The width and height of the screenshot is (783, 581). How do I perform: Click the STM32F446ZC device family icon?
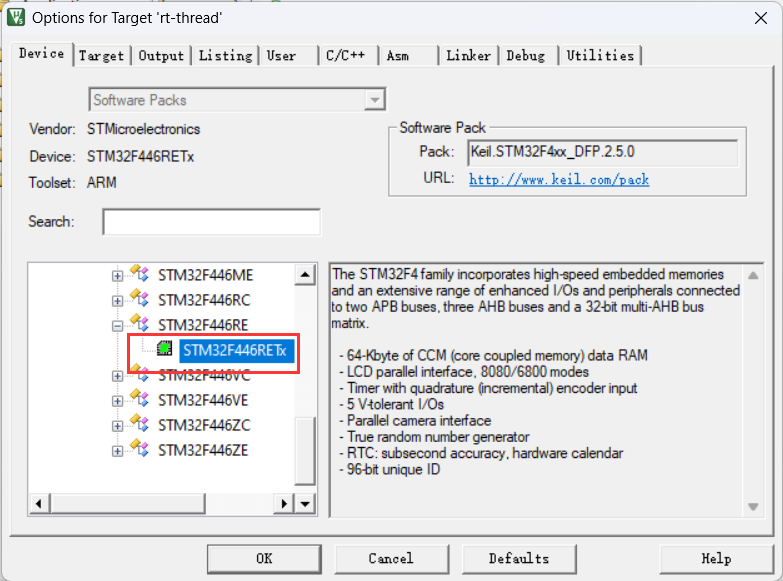pos(139,423)
